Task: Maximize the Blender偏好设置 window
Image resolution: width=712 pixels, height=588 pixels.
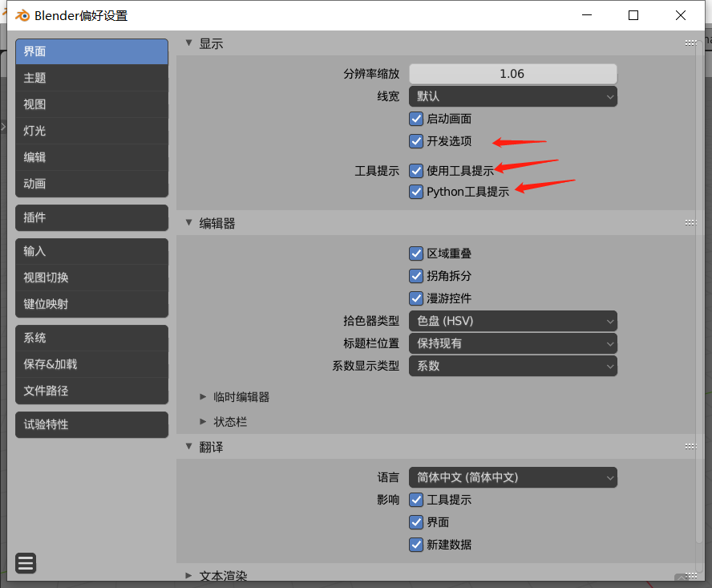Action: [x=633, y=15]
